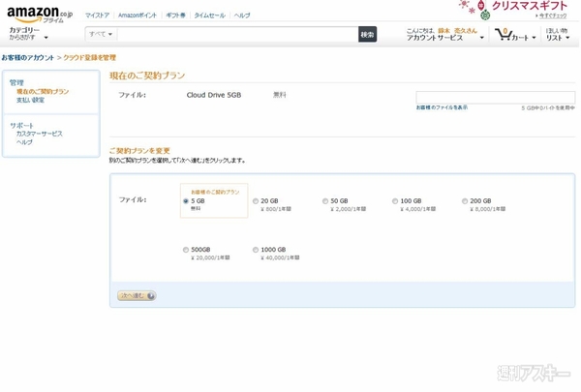The height and width of the screenshot is (392, 581).
Task: Open the タイムセール nav item
Action: click(x=210, y=15)
